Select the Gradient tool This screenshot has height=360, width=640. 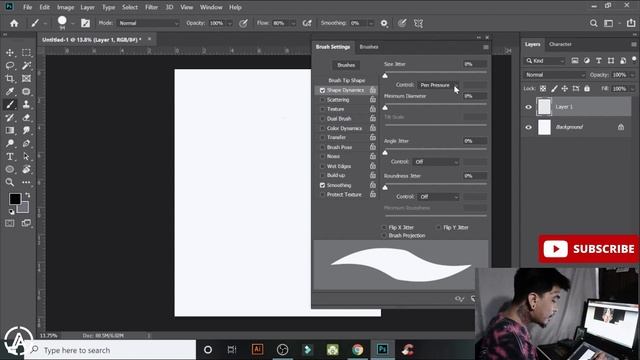[x=10, y=131]
